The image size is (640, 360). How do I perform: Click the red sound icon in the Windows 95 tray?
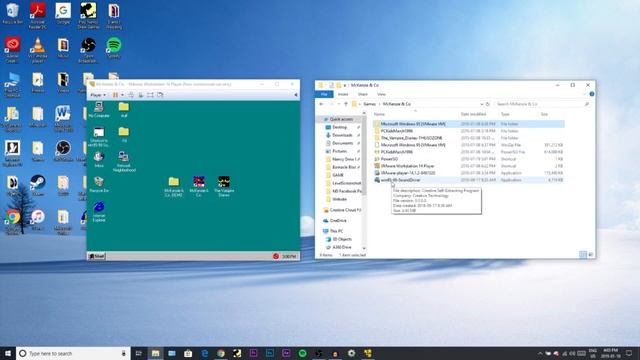click(x=276, y=256)
